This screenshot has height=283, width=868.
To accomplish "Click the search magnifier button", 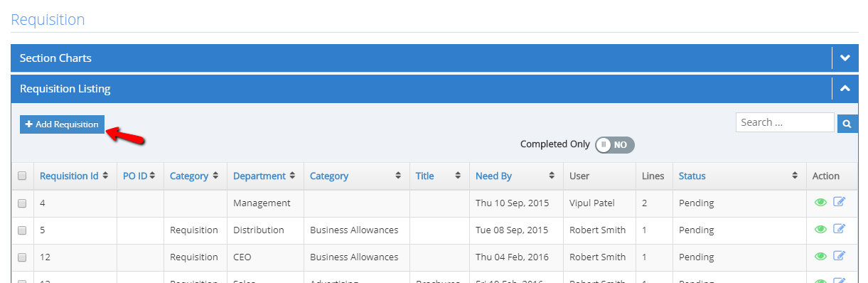I will 847,124.
